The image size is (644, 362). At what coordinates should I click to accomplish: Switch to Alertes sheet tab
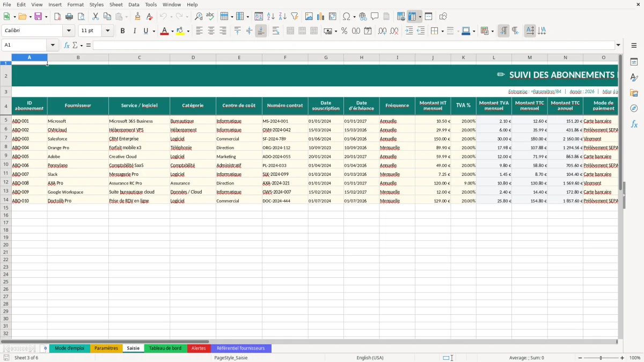[199, 348]
